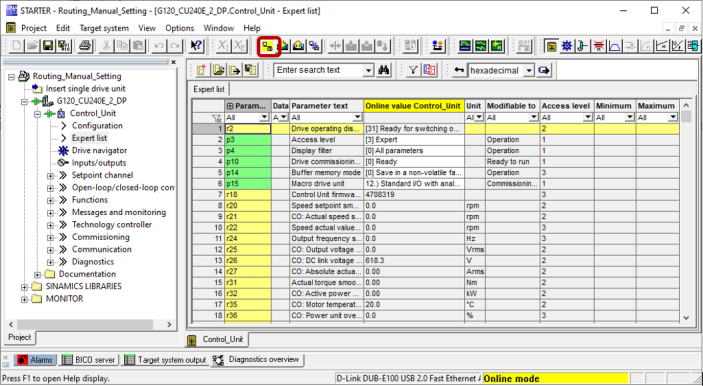703x386 pixels.
Task: Switch to the BICO server tab
Action: tap(89, 360)
